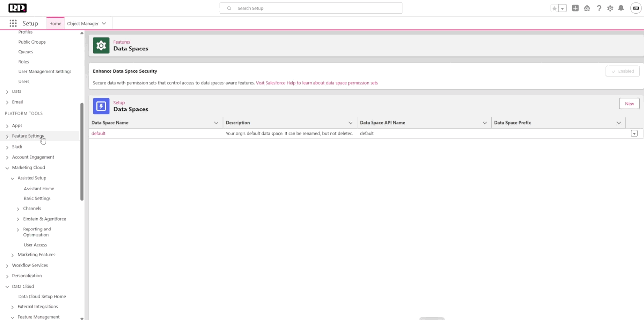Viewport: 644px width, 320px height.
Task: Open the favorites list dropdown arrow
Action: click(x=562, y=9)
